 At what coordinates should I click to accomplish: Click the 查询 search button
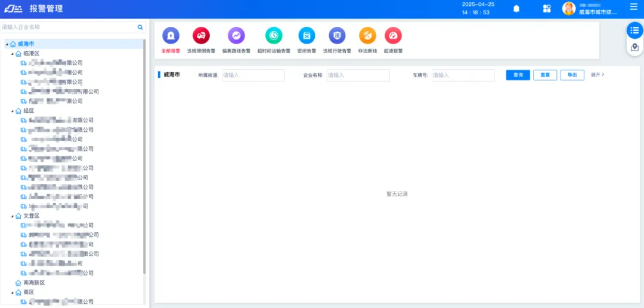pyautogui.click(x=518, y=75)
